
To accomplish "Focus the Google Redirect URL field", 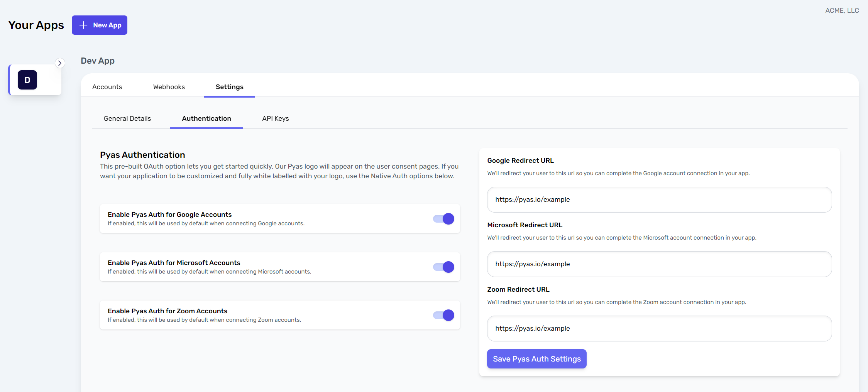I will point(659,199).
